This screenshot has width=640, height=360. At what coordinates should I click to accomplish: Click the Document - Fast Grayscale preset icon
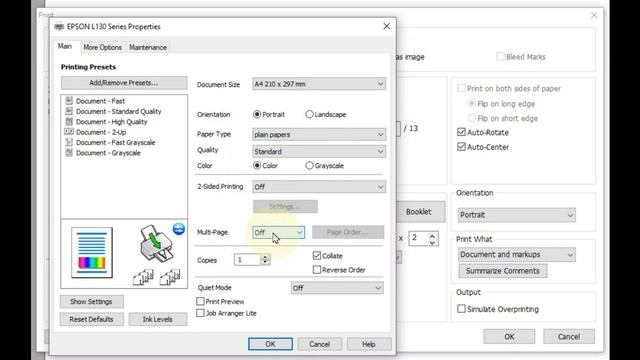tap(69, 142)
